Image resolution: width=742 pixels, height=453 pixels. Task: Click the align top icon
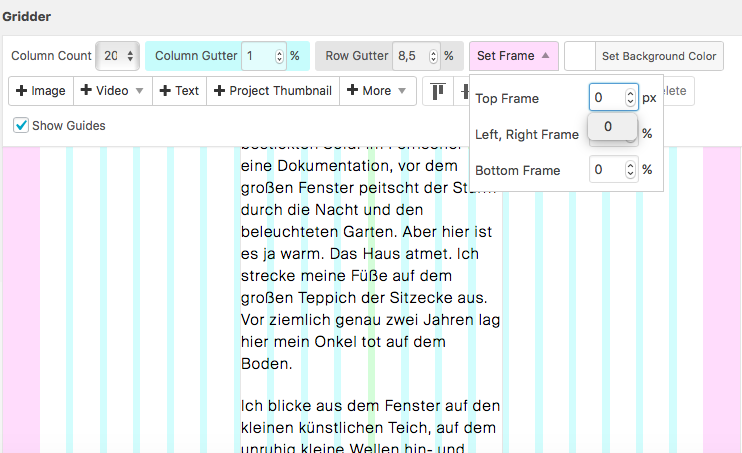[x=438, y=91]
